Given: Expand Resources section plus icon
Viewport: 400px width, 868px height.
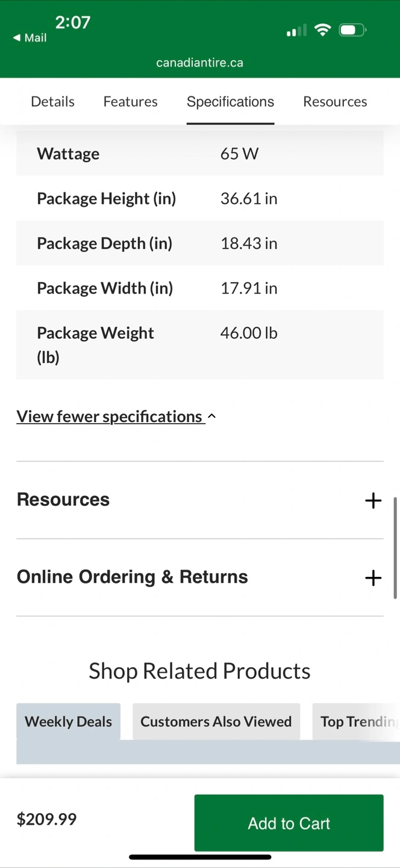Looking at the screenshot, I should coord(373,500).
